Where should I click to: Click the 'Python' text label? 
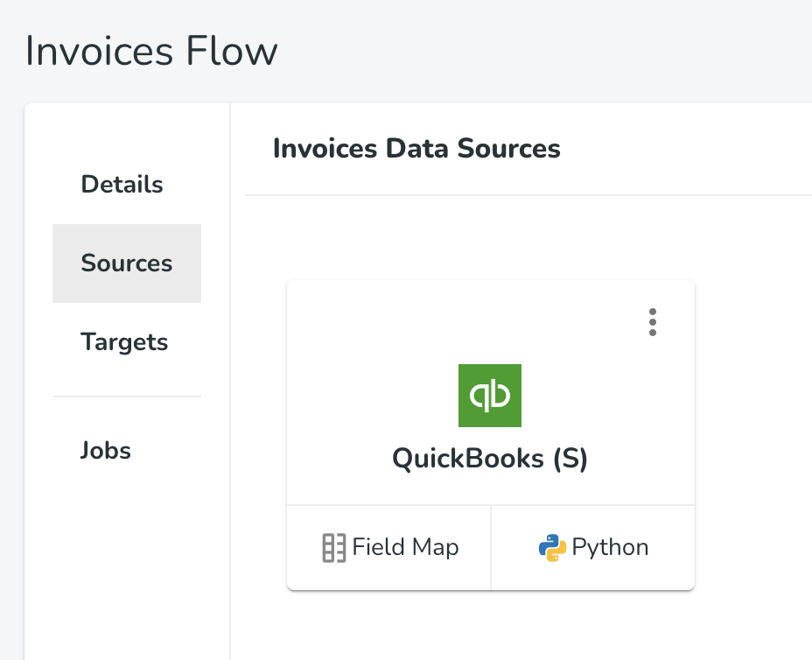click(x=610, y=548)
